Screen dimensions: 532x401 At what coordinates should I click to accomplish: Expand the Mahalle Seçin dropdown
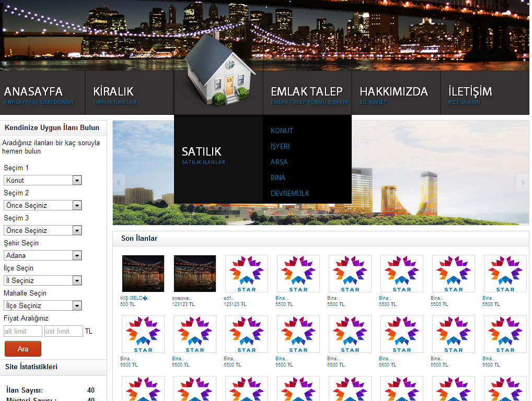coord(43,305)
